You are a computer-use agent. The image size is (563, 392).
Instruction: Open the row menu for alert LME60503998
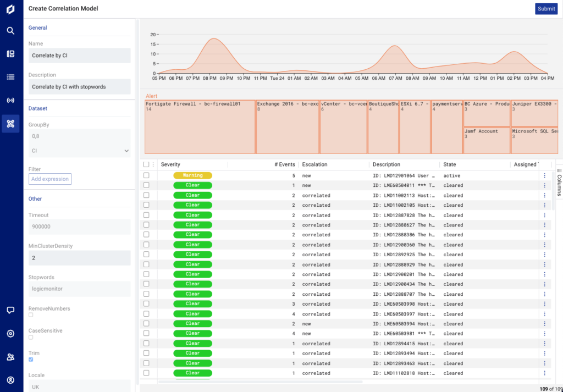545,303
